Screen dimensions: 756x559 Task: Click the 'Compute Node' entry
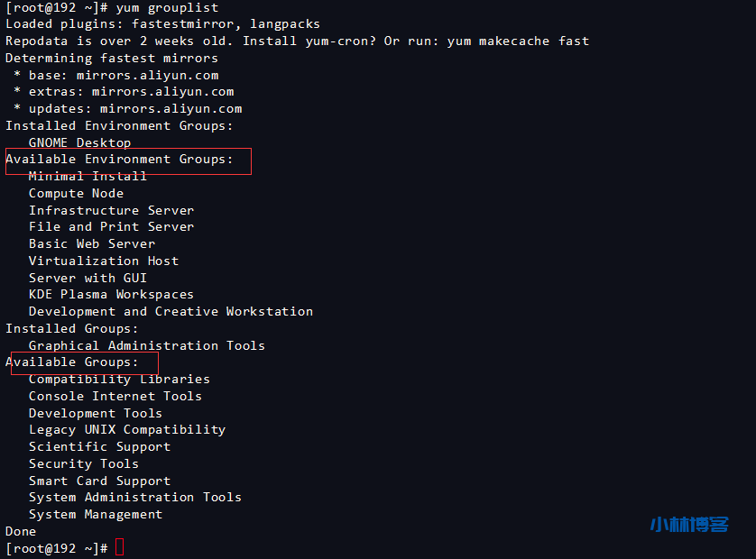(76, 193)
